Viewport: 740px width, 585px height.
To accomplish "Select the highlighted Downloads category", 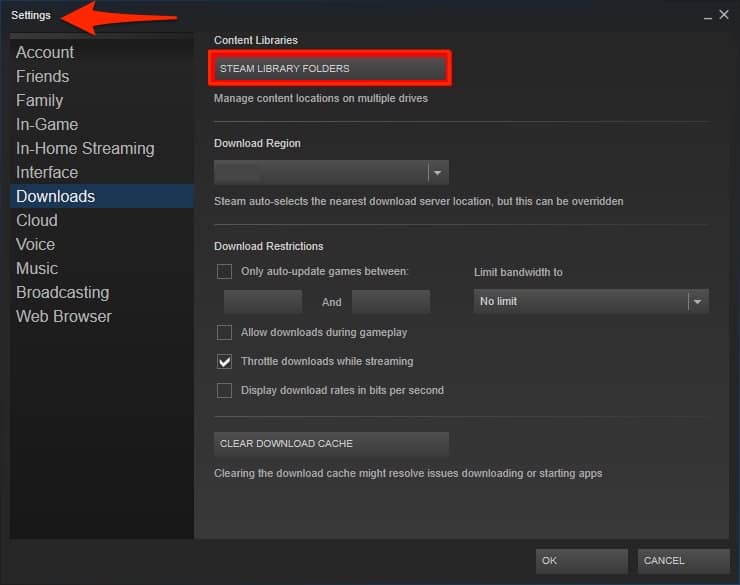I will click(102, 196).
